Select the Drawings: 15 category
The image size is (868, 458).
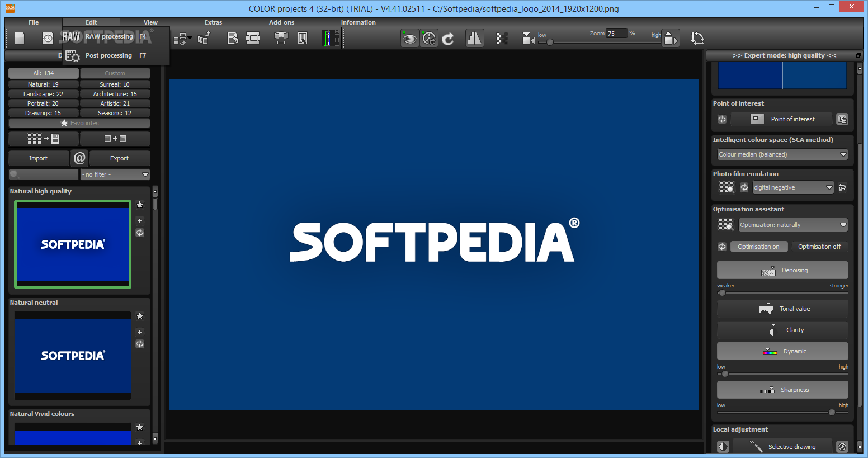pyautogui.click(x=44, y=113)
